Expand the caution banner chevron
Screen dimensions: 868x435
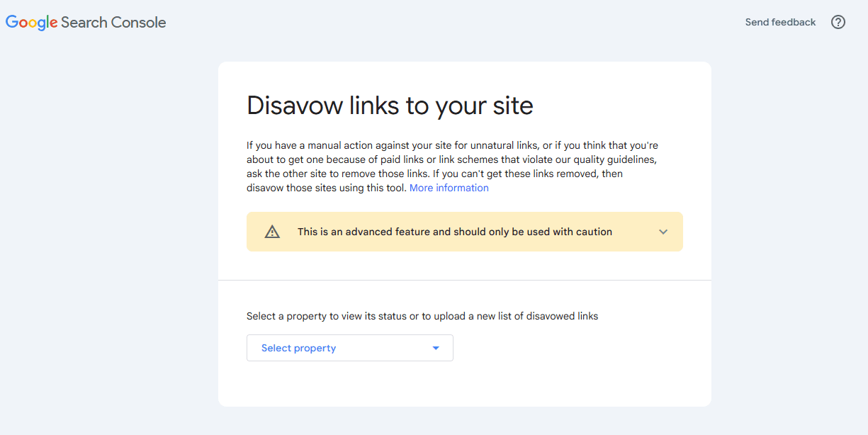pos(663,232)
